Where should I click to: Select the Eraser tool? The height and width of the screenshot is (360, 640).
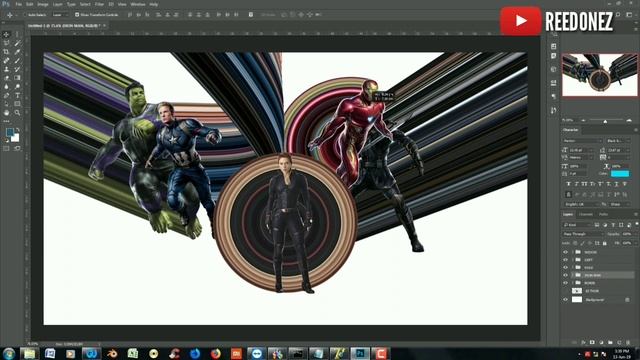(x=6, y=78)
